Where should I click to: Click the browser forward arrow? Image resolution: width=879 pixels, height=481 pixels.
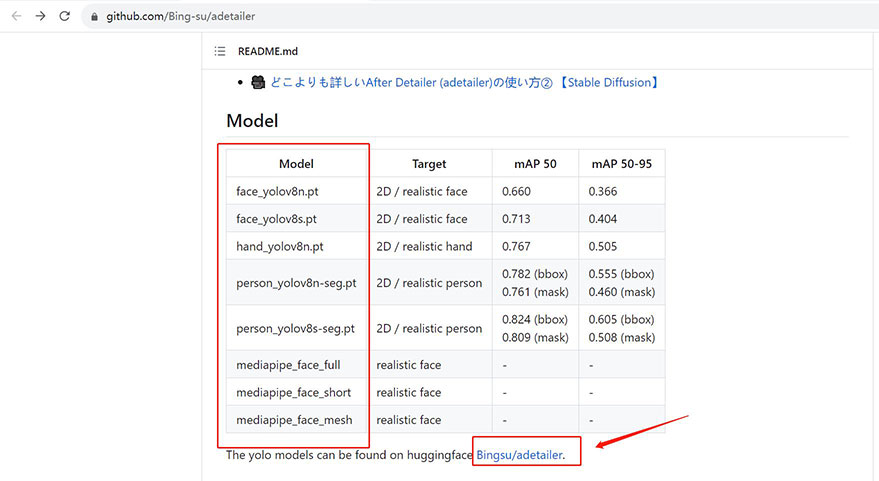pos(40,16)
